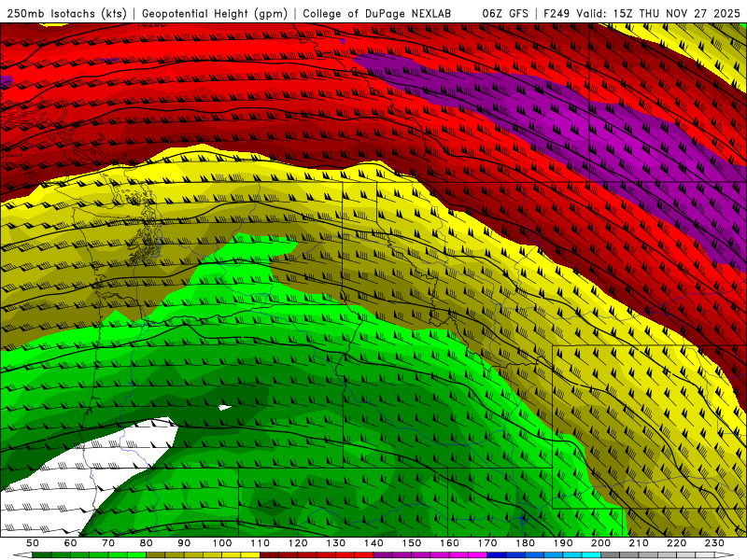Click the dark blue colorbar swatch right of 170
This screenshot has width=747, height=560.
497,555
